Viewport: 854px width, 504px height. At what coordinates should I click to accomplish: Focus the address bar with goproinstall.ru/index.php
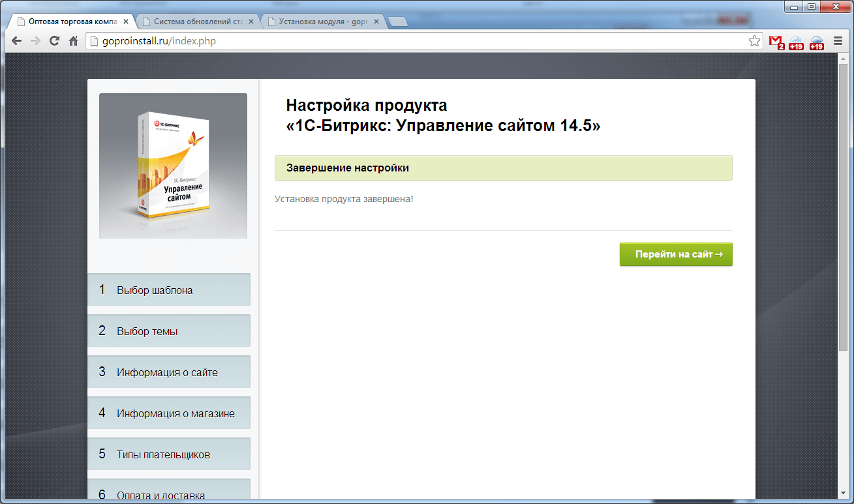click(424, 41)
